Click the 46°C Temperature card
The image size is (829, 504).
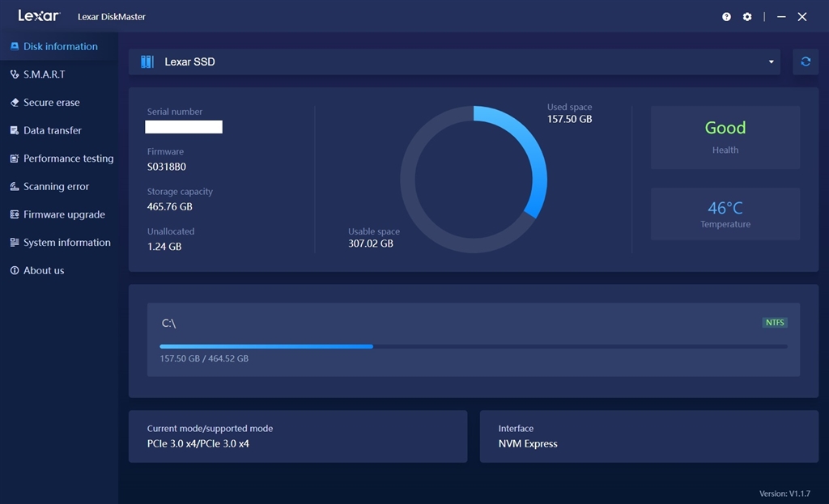[x=725, y=214]
